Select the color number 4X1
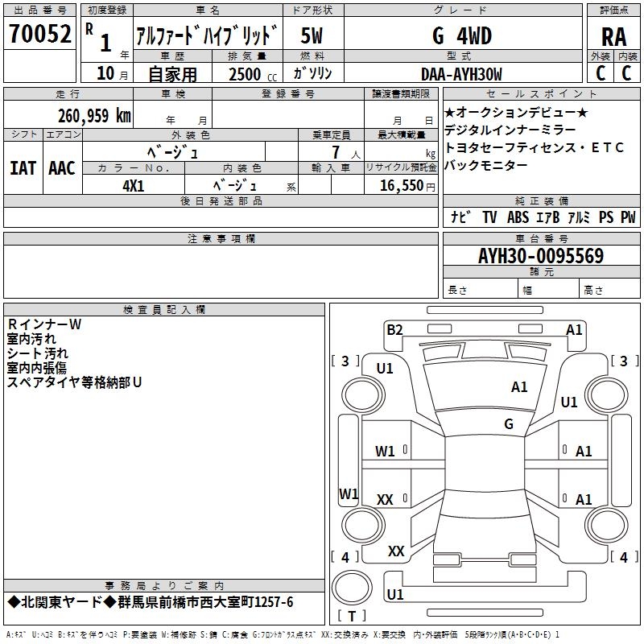 pyautogui.click(x=134, y=186)
